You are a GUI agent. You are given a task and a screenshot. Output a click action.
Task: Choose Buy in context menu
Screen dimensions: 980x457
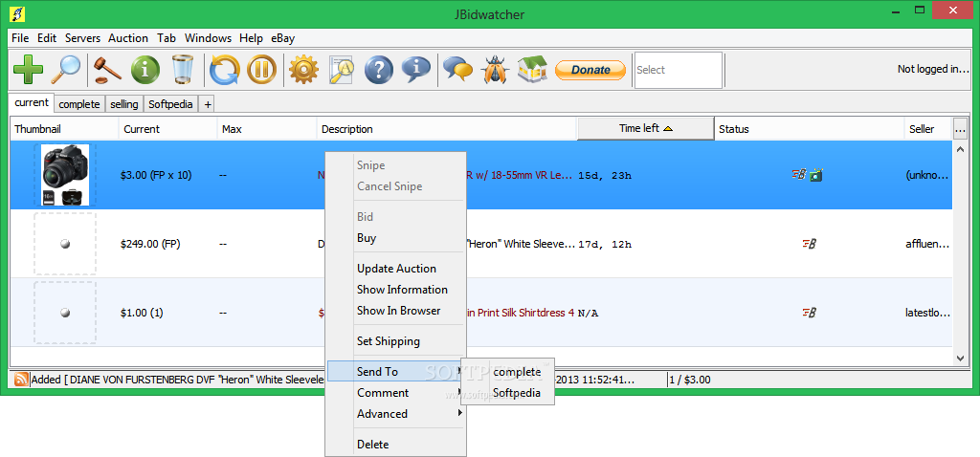click(x=396, y=238)
